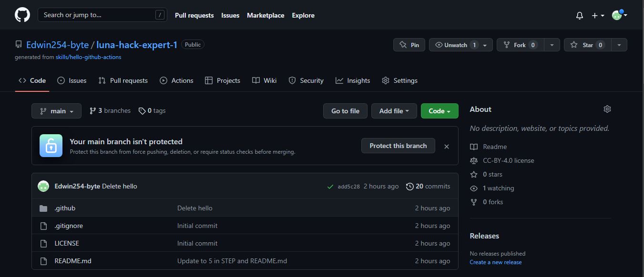
Task: Open luna-hack-expert-1 repository link
Action: [137, 45]
